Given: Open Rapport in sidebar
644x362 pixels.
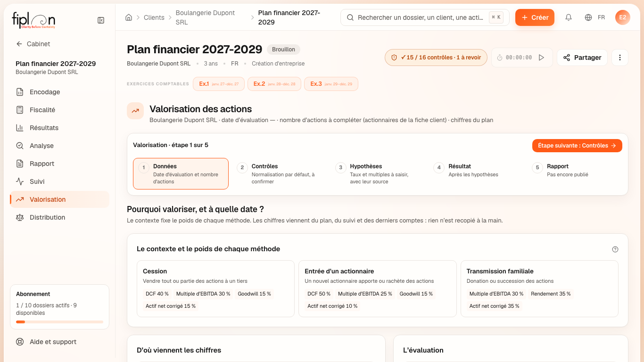Looking at the screenshot, I should point(59,164).
